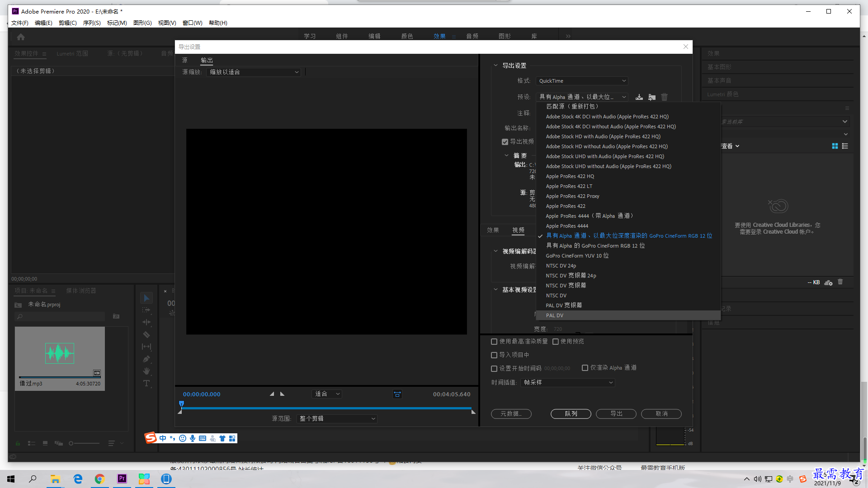Click the export preview timeline bar

point(326,408)
